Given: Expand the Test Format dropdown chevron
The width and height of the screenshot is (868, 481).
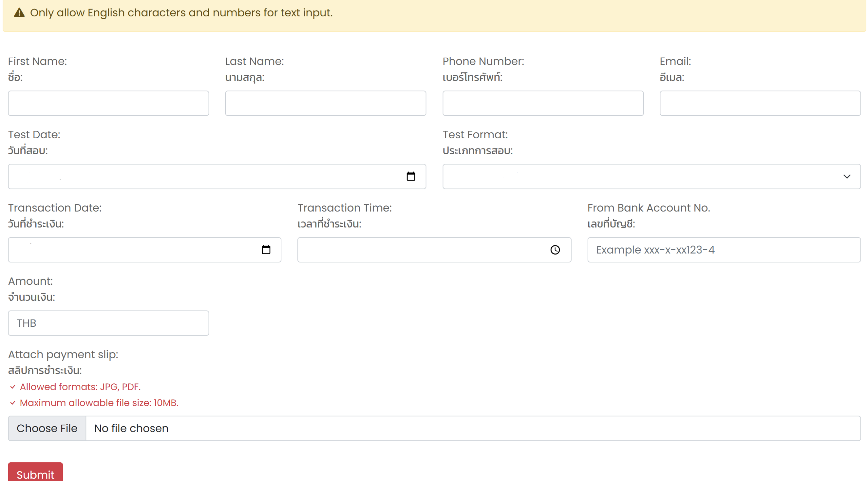Looking at the screenshot, I should pyautogui.click(x=846, y=176).
